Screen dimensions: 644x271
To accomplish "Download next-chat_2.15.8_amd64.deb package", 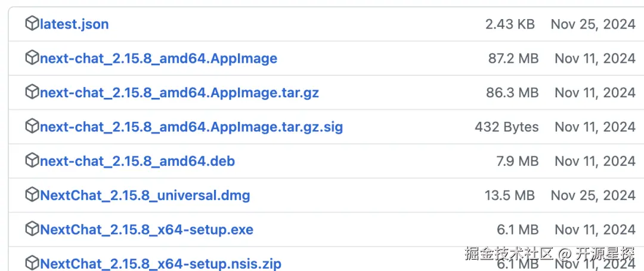I will tap(138, 161).
